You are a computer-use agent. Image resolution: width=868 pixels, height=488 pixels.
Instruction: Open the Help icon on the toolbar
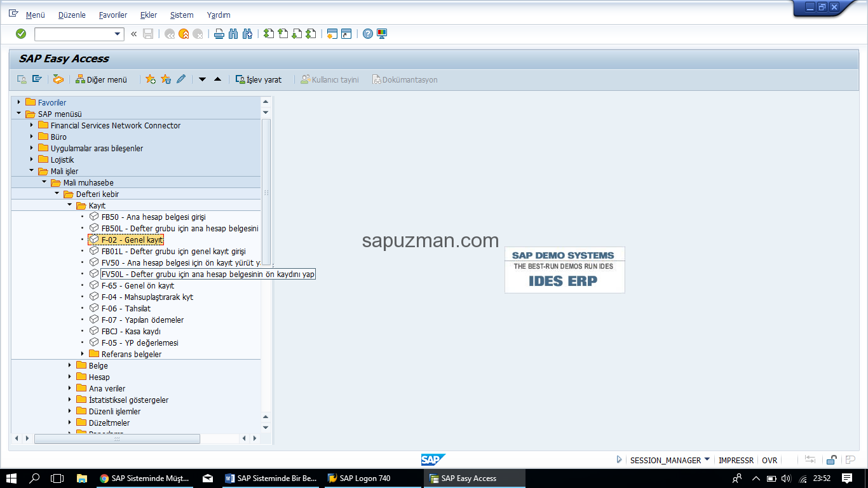click(x=367, y=34)
